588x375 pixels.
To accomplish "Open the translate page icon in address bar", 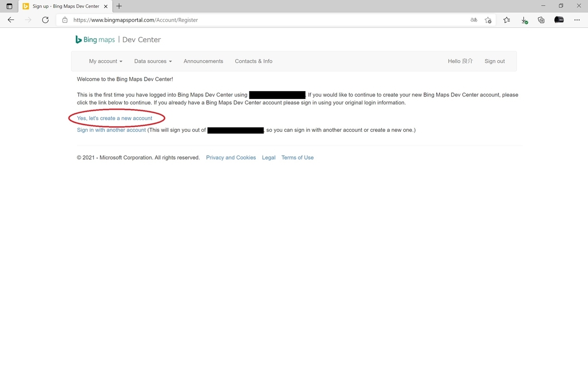I will [x=474, y=20].
